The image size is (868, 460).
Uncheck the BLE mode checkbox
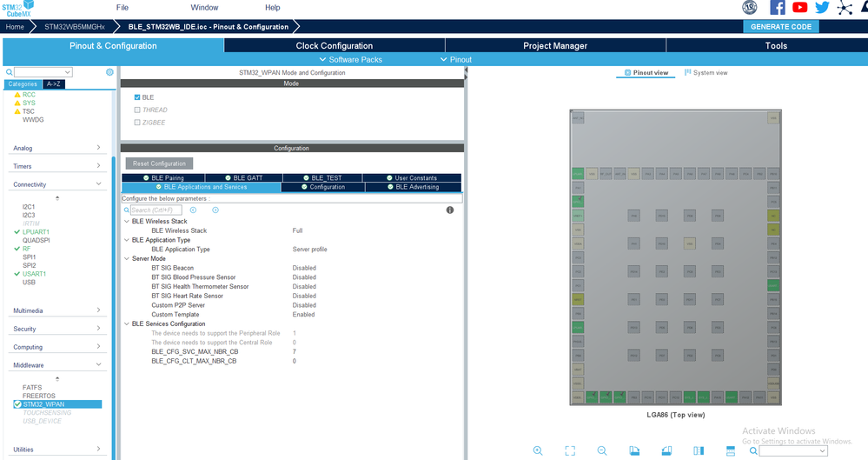click(x=137, y=97)
